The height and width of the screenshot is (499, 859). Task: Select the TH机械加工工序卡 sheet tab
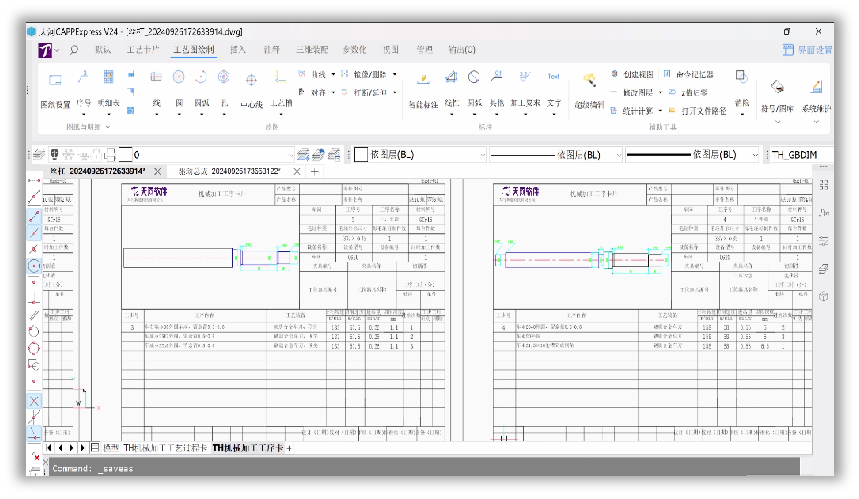(248, 448)
